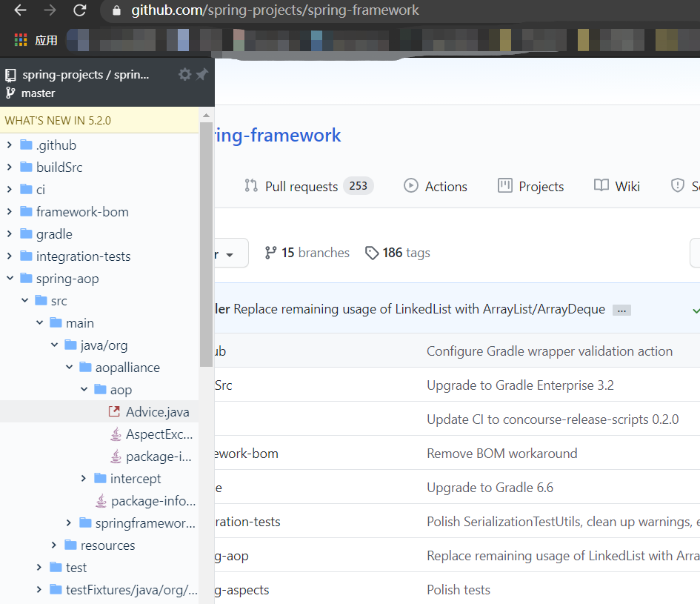The width and height of the screenshot is (700, 604).
Task: Click the .github folder icon
Action: pyautogui.click(x=27, y=145)
